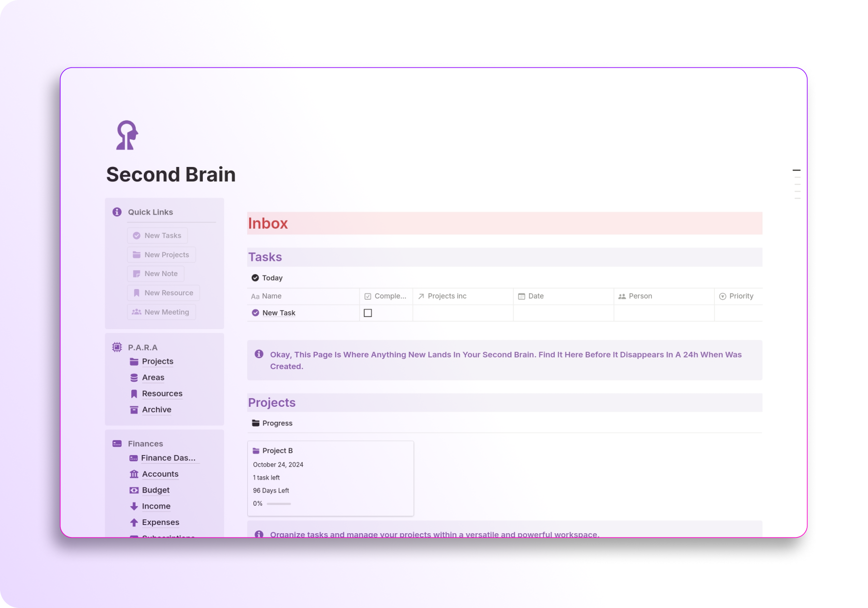Click the P.A.R.A chip icon
Image resolution: width=868 pixels, height=608 pixels.
point(116,347)
